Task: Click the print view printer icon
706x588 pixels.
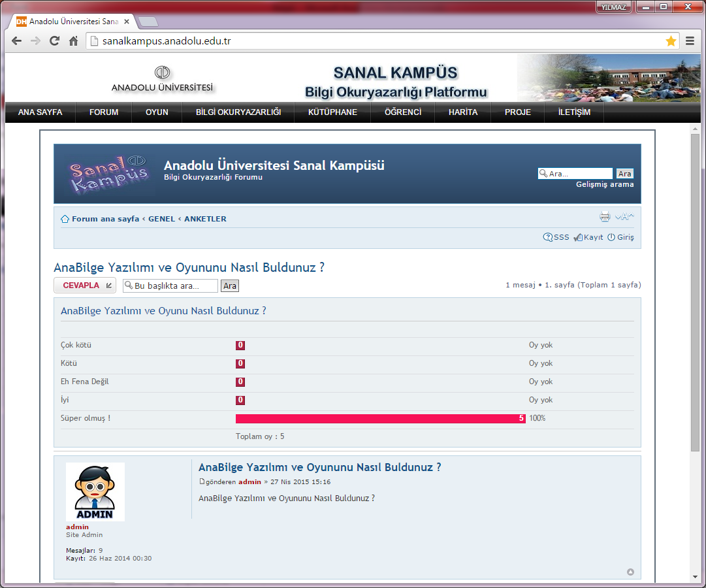Action: tap(605, 217)
